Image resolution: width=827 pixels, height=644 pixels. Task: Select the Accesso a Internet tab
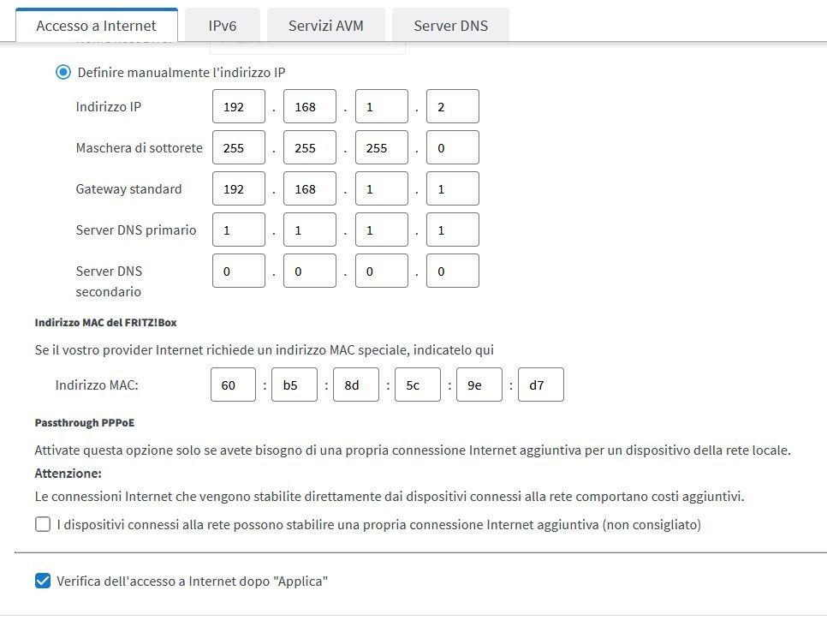pyautogui.click(x=96, y=26)
